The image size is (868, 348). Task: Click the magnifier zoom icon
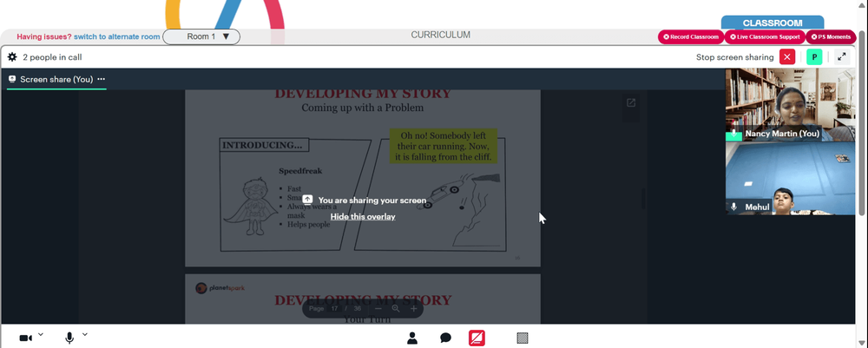pyautogui.click(x=396, y=309)
